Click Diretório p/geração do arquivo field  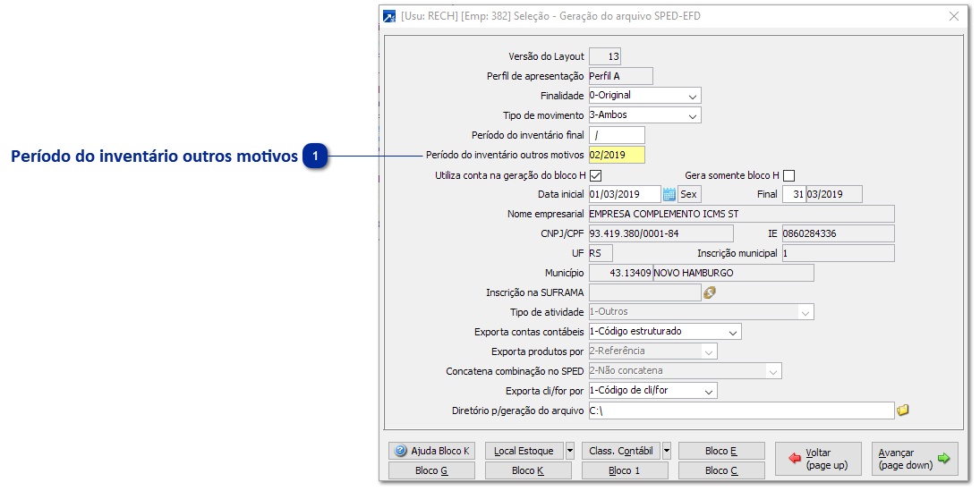741,411
